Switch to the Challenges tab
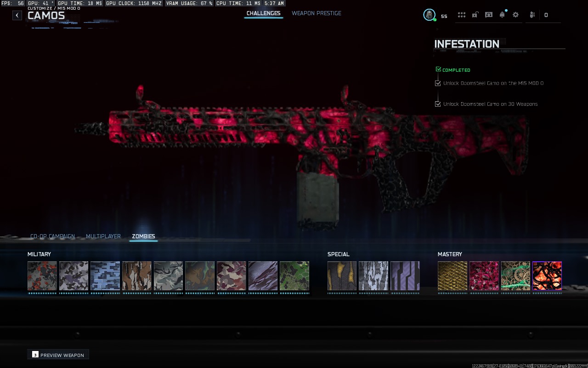This screenshot has height=368, width=588. pyautogui.click(x=263, y=13)
